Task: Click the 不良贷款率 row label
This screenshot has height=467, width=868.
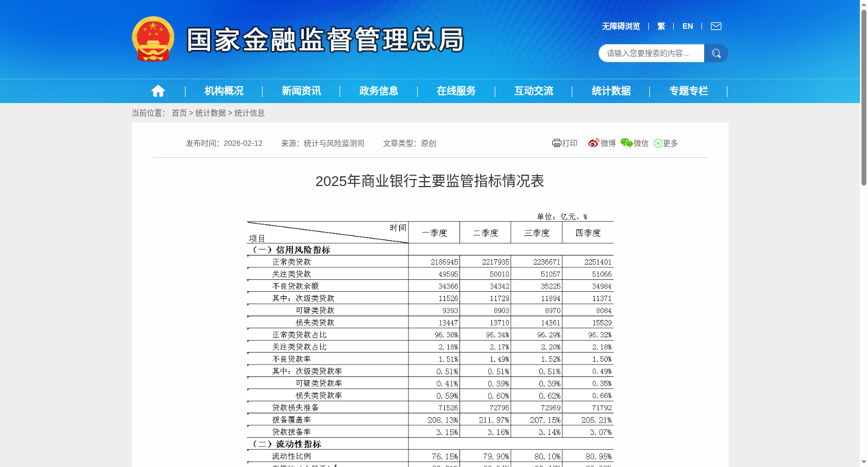Action: tap(292, 359)
